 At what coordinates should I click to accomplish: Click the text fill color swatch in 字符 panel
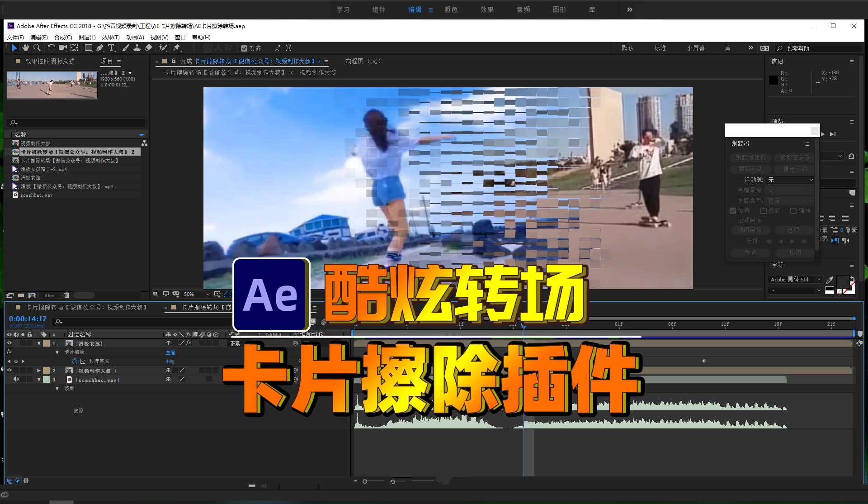click(842, 281)
